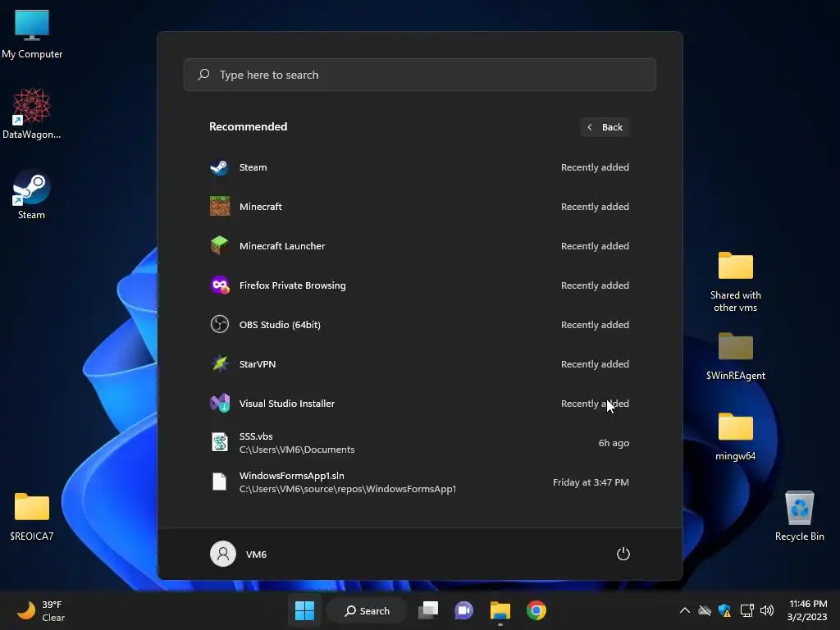Open File Explorer from the taskbar
This screenshot has height=630, width=840.
coord(500,610)
